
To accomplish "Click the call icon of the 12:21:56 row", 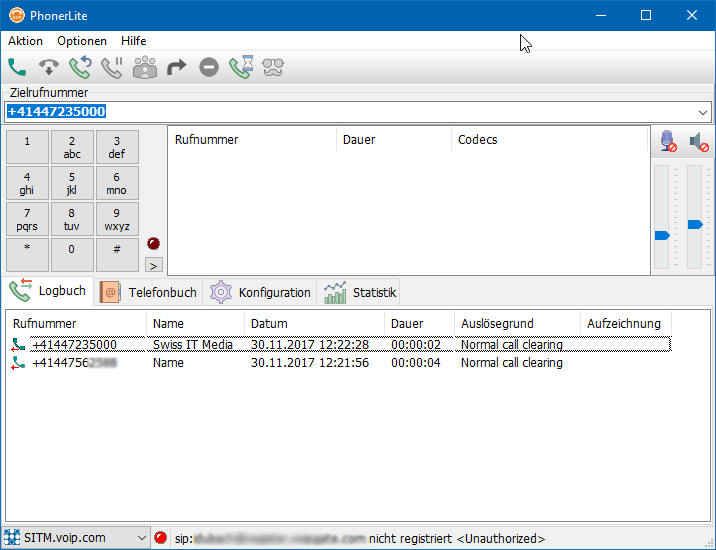I will tap(18, 363).
